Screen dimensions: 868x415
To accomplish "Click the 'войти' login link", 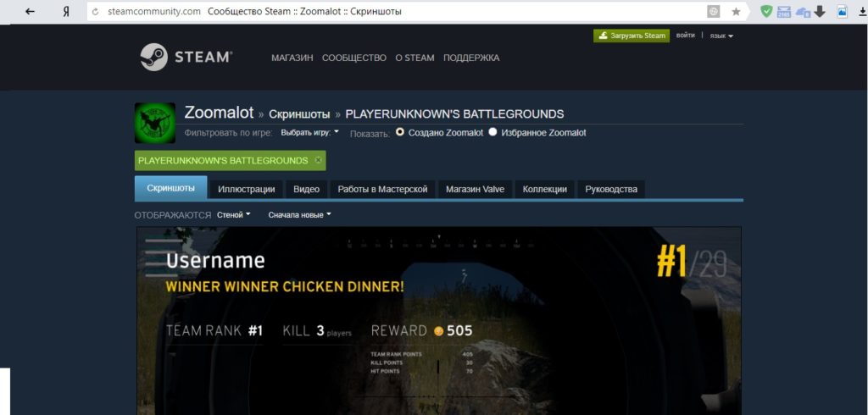I will [x=686, y=36].
